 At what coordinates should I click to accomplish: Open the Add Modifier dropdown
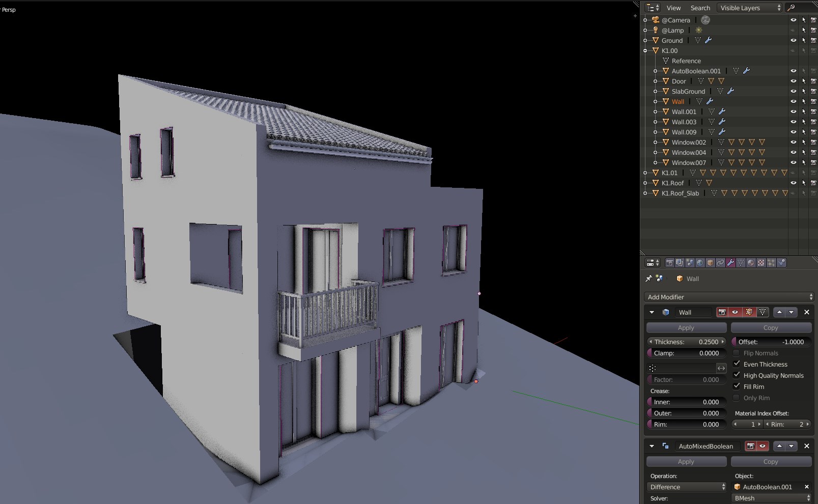(x=729, y=297)
